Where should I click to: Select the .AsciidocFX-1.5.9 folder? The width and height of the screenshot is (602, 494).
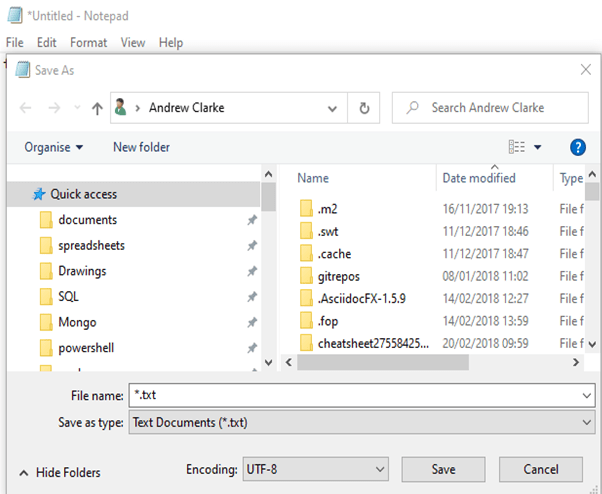coord(361,299)
